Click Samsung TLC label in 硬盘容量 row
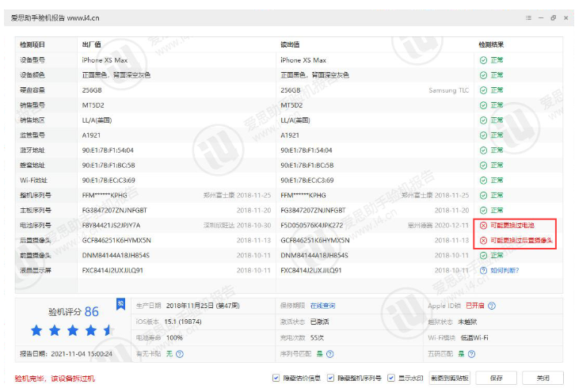 [448, 90]
